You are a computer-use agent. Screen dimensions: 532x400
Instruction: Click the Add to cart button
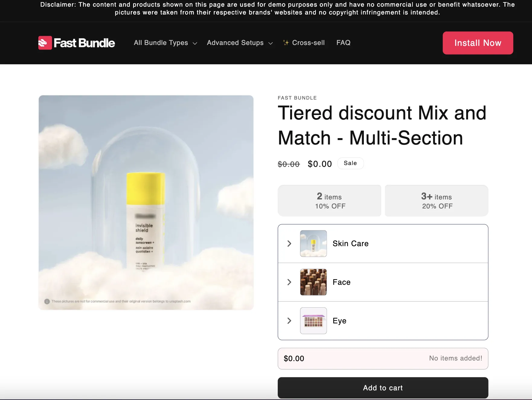(383, 388)
